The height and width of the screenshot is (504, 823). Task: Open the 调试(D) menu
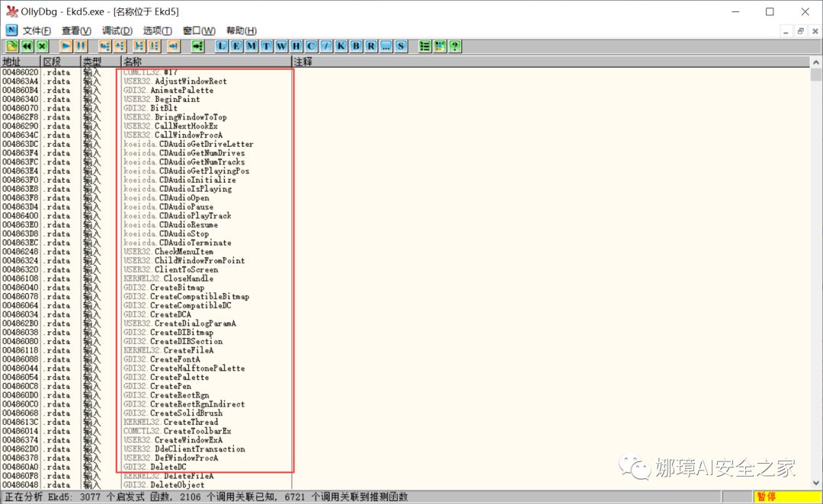click(x=117, y=31)
